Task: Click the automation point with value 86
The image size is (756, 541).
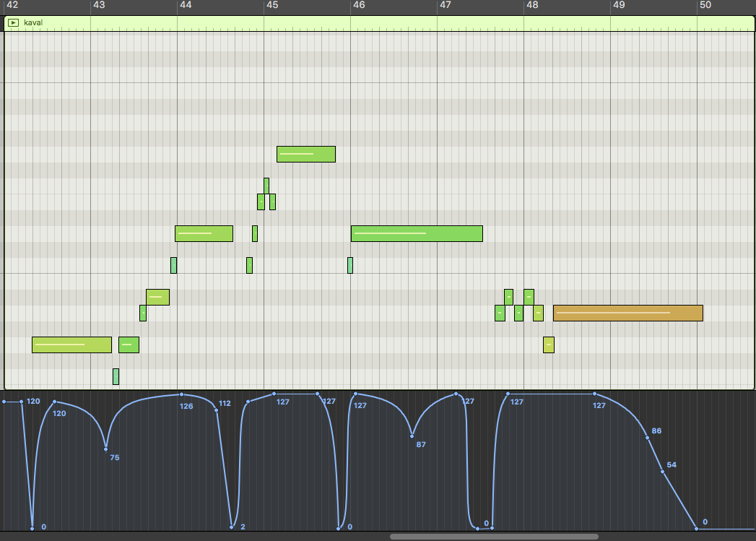Action: (647, 438)
